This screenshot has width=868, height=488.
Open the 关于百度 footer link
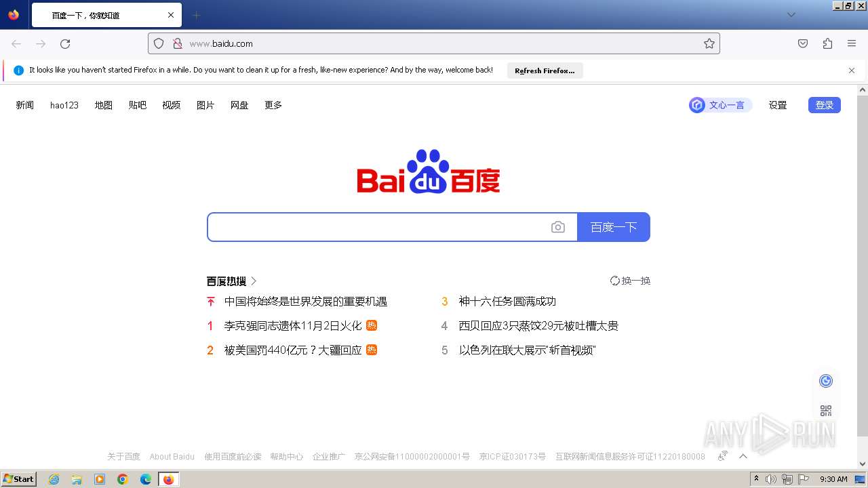pyautogui.click(x=123, y=457)
